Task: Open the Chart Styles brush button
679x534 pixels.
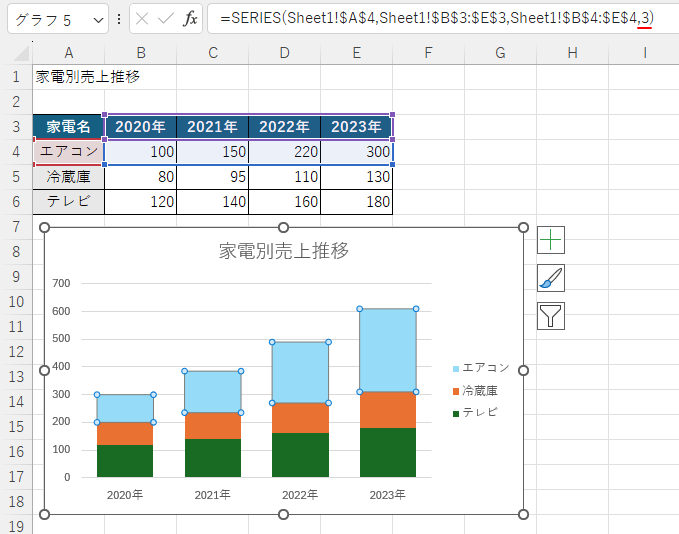Action: pos(551,278)
